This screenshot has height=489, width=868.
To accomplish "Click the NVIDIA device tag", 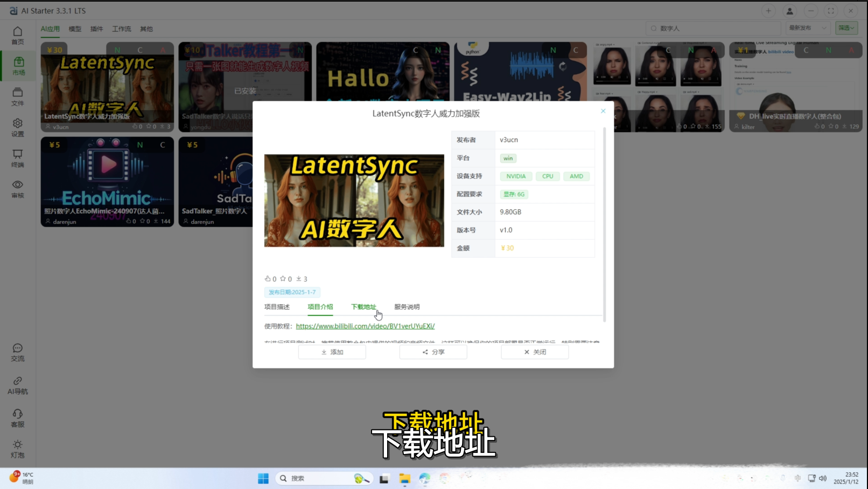I will tap(516, 176).
